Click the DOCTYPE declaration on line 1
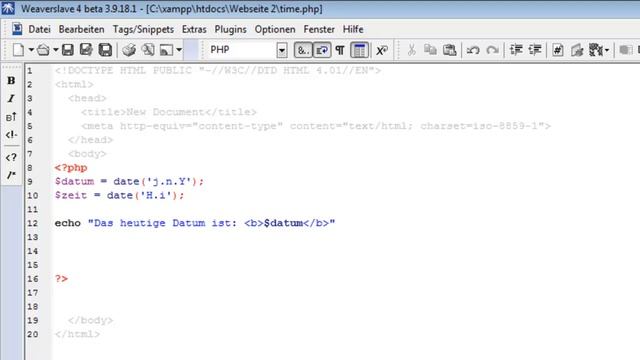 [x=218, y=71]
